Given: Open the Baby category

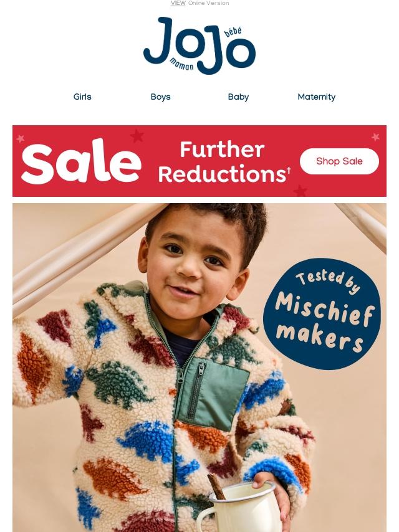Looking at the screenshot, I should [238, 97].
